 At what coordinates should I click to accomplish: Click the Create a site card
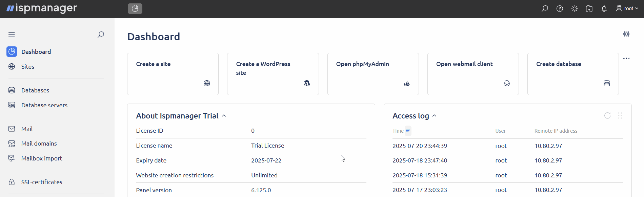click(x=173, y=74)
